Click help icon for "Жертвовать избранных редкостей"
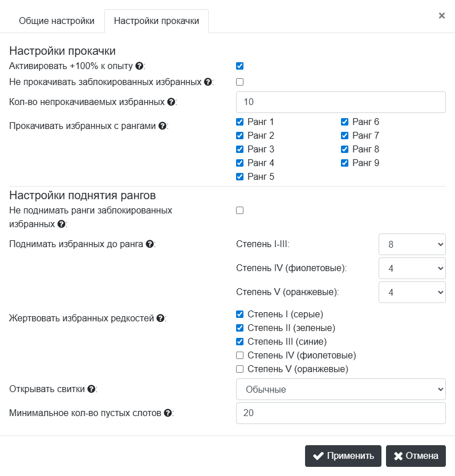 (x=160, y=318)
